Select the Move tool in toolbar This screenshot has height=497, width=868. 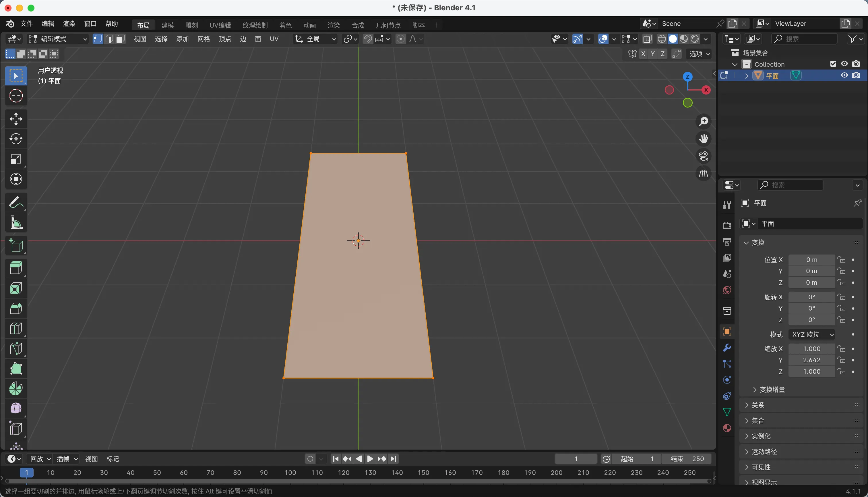pyautogui.click(x=16, y=119)
